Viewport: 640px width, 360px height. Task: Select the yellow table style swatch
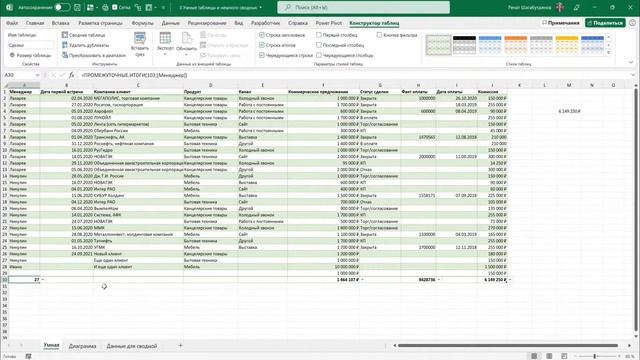click(x=567, y=45)
